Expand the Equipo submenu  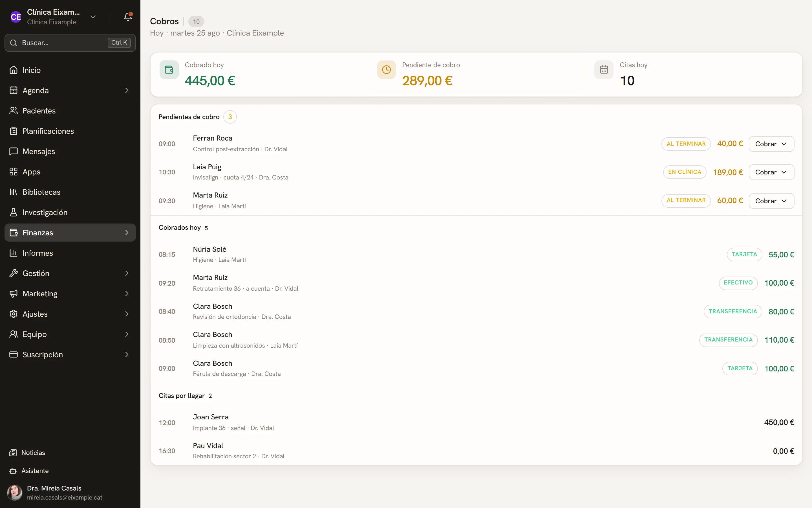click(127, 334)
